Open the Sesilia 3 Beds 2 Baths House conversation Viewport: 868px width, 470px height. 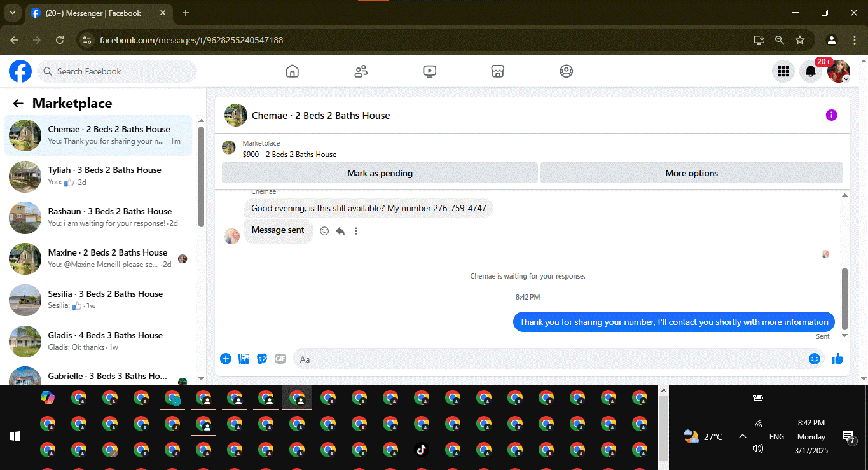99,300
